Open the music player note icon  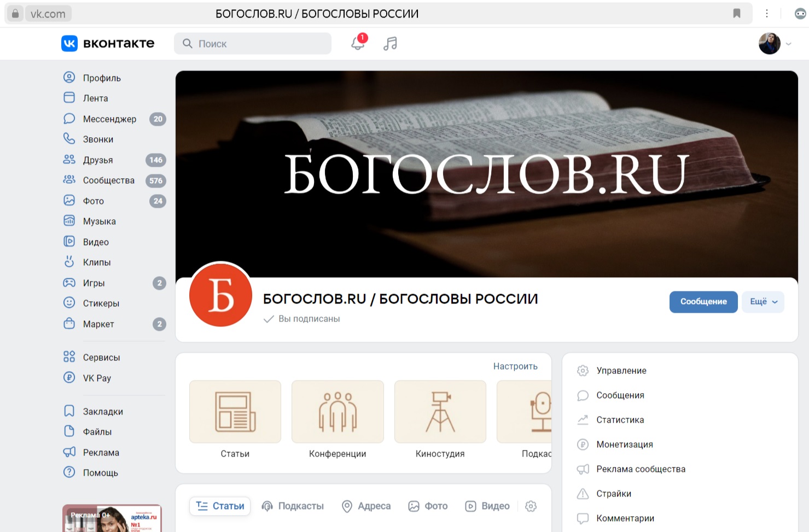click(390, 43)
